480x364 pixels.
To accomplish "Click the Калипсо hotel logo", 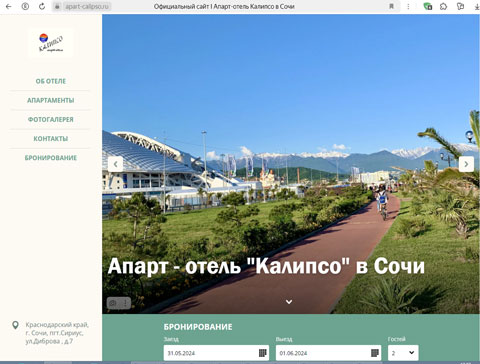I will point(51,43).
